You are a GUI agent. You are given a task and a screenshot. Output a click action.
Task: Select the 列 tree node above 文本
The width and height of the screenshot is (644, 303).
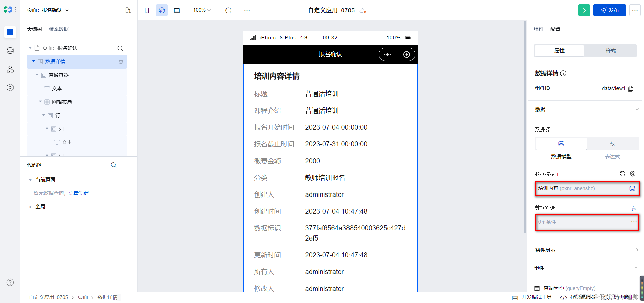(x=61, y=129)
